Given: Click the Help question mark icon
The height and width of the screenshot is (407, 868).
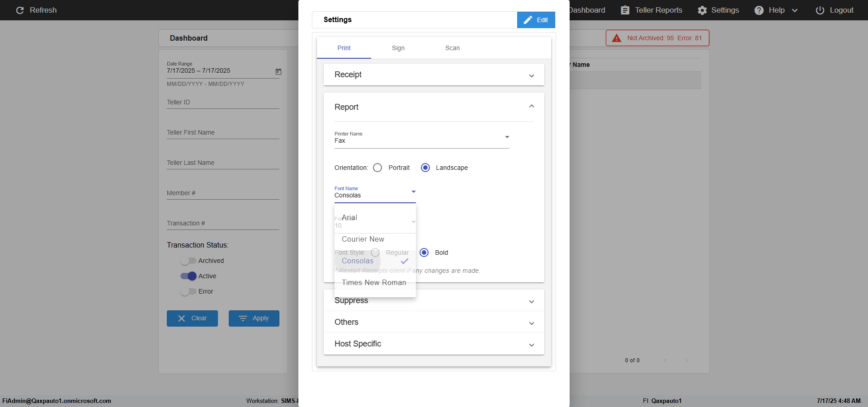Looking at the screenshot, I should 759,10.
